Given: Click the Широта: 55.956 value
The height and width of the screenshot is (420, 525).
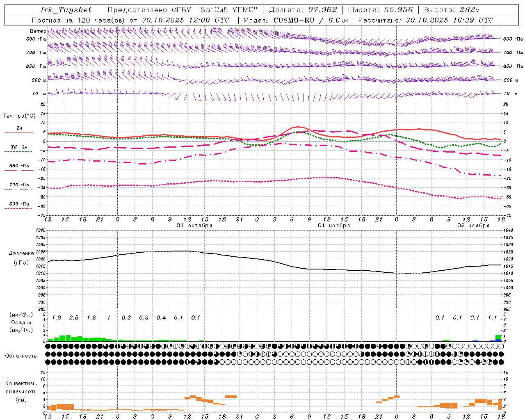Looking at the screenshot, I should pos(380,10).
